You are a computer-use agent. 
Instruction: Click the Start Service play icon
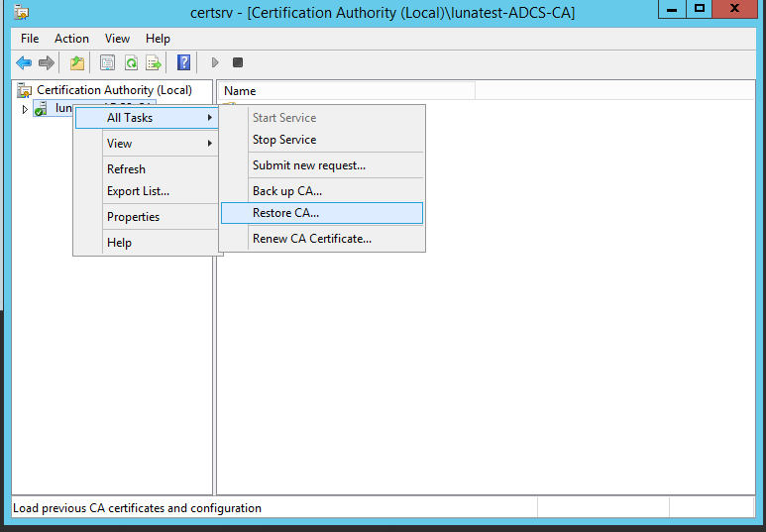(215, 62)
